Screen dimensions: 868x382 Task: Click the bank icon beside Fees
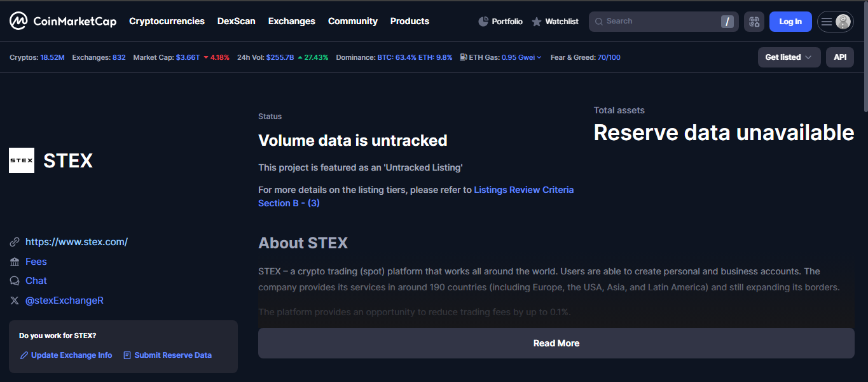click(15, 262)
